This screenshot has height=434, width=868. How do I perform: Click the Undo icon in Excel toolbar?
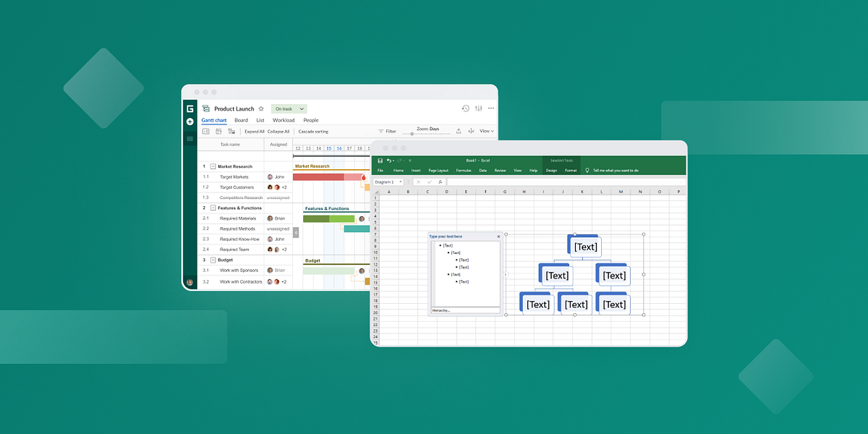tap(388, 160)
